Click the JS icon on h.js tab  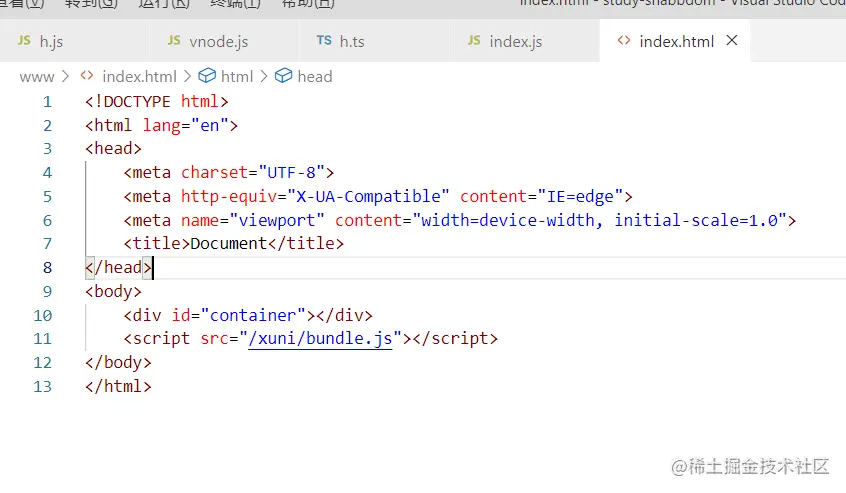[x=24, y=40]
